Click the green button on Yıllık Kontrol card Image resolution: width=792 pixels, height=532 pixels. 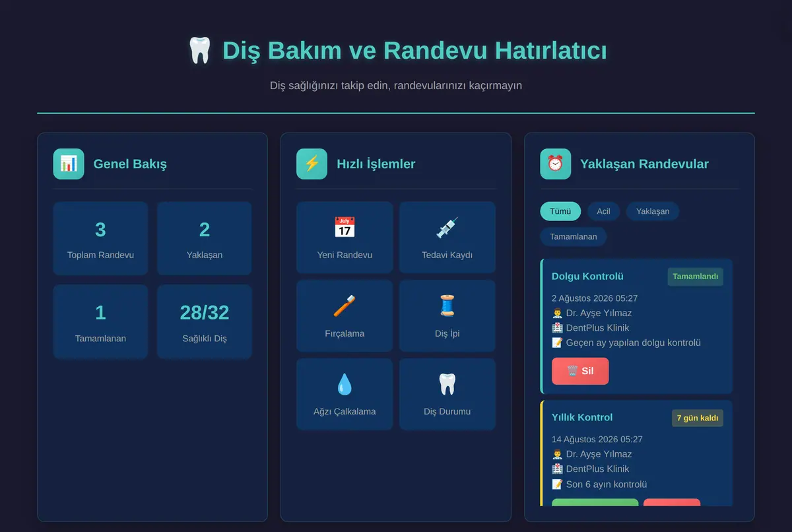point(595,502)
